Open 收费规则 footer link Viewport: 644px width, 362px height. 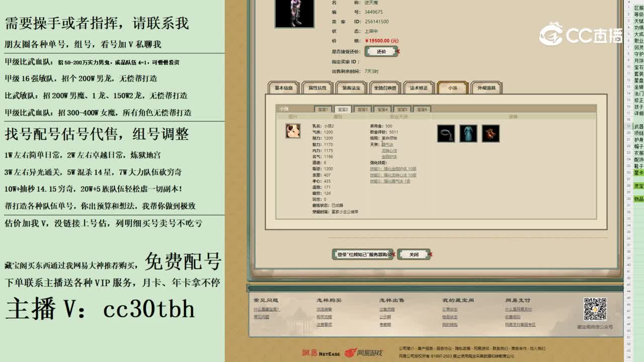point(513,317)
